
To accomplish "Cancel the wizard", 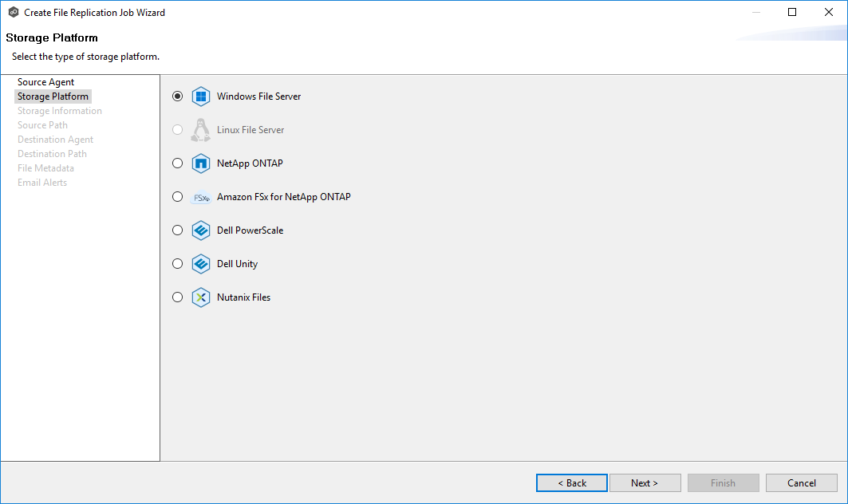I will [x=802, y=483].
